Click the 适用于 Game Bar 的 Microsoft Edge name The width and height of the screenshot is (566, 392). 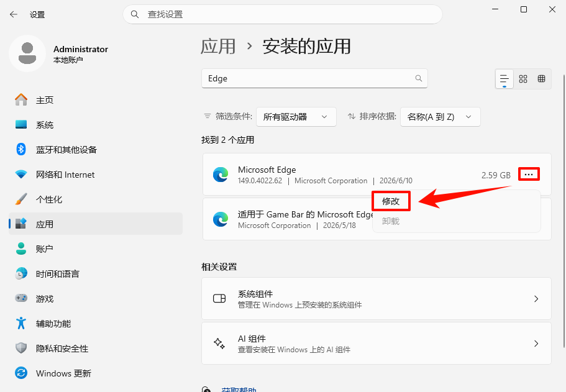pos(306,214)
